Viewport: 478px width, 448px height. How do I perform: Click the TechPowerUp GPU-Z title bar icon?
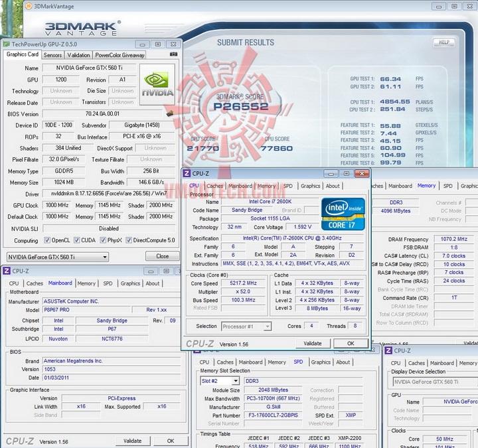pyautogui.click(x=7, y=44)
